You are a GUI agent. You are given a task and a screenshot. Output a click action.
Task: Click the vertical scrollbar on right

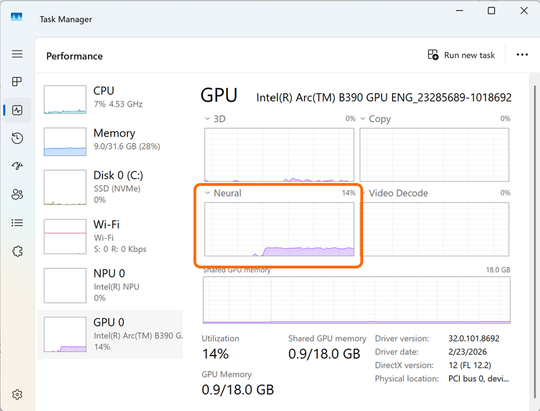(x=535, y=241)
